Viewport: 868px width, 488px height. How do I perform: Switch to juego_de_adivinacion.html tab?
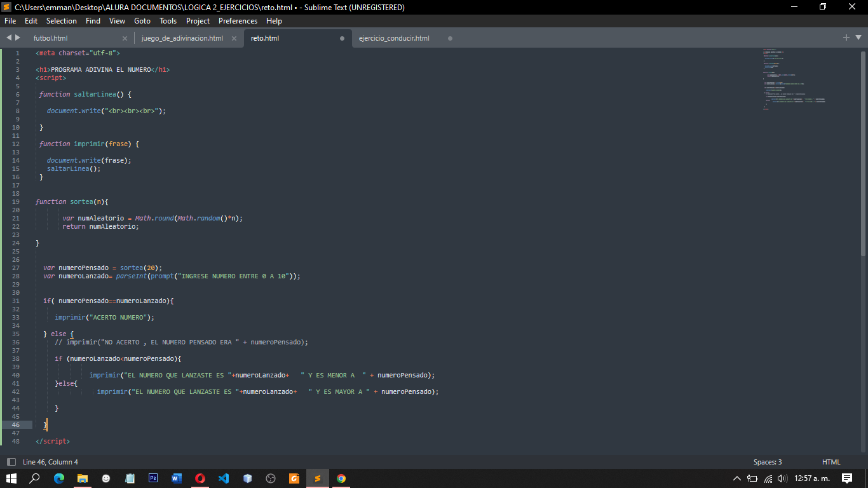click(x=182, y=38)
